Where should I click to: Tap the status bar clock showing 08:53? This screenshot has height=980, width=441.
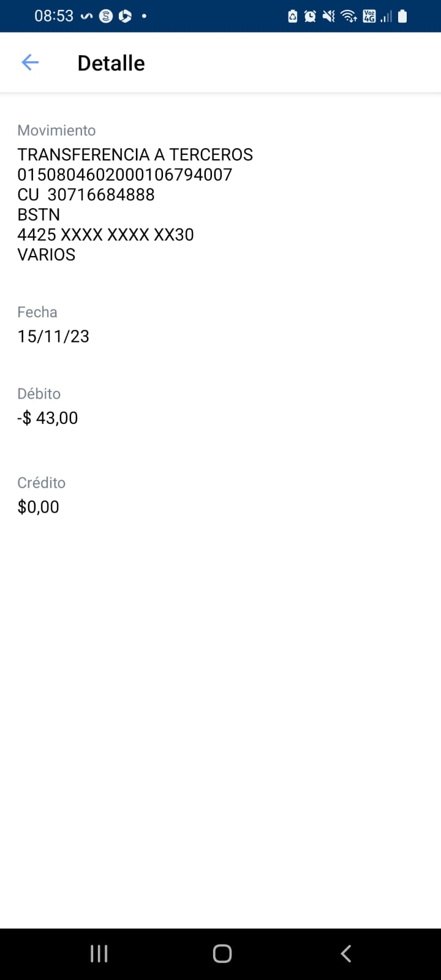click(54, 16)
